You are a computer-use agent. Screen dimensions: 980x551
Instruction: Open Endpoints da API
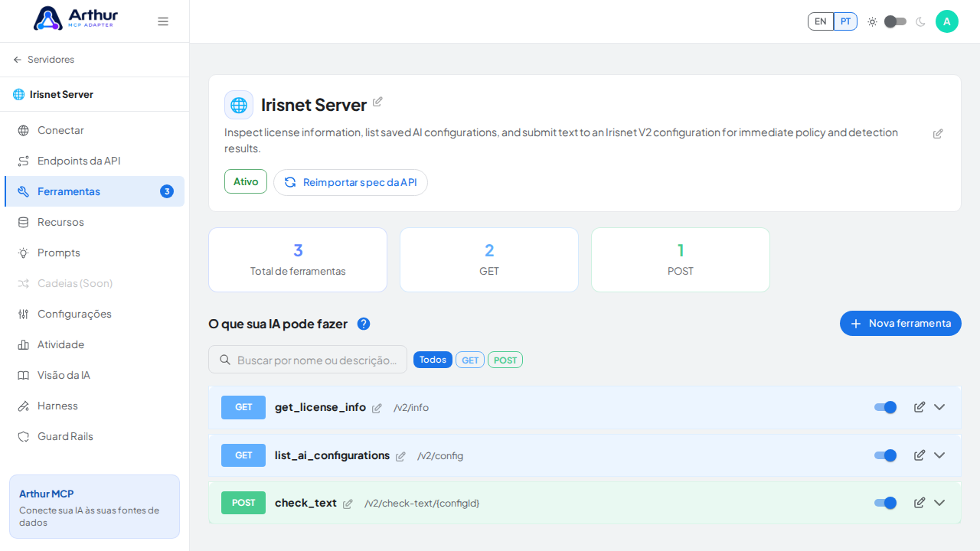coord(94,161)
